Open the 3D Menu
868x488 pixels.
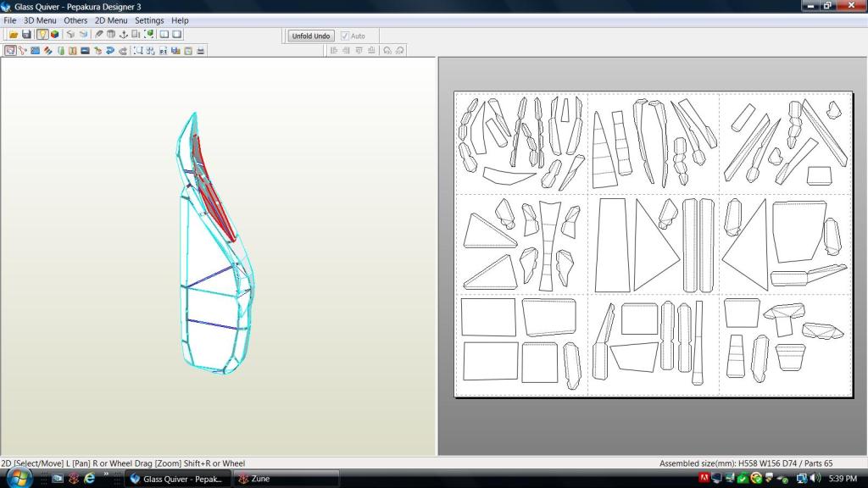[40, 20]
